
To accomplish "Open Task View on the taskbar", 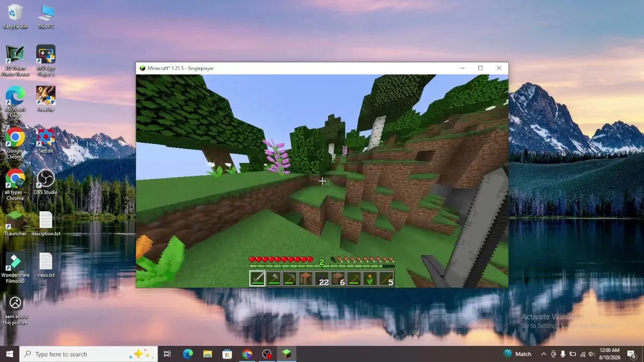I will click(x=168, y=354).
